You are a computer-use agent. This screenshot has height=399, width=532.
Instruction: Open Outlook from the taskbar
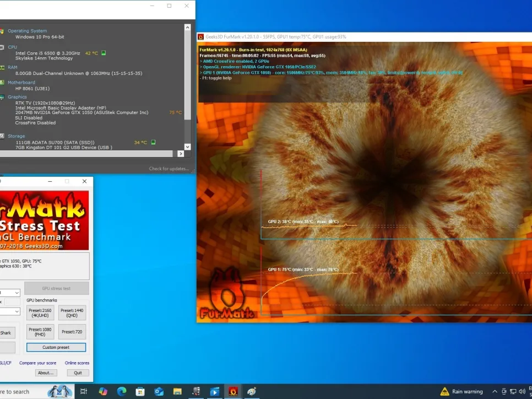pyautogui.click(x=159, y=391)
